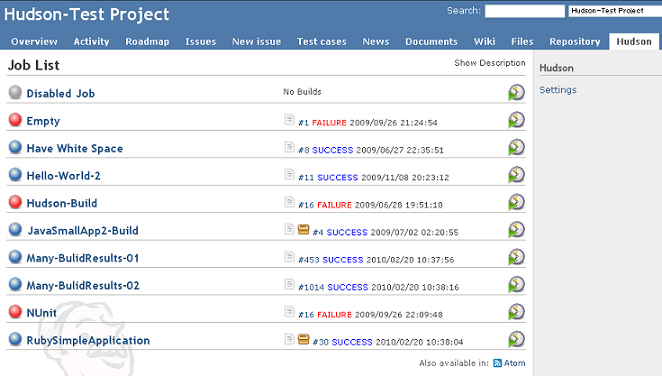Open Have White Space job
Viewport: 662px width, 376px height.
pos(75,149)
